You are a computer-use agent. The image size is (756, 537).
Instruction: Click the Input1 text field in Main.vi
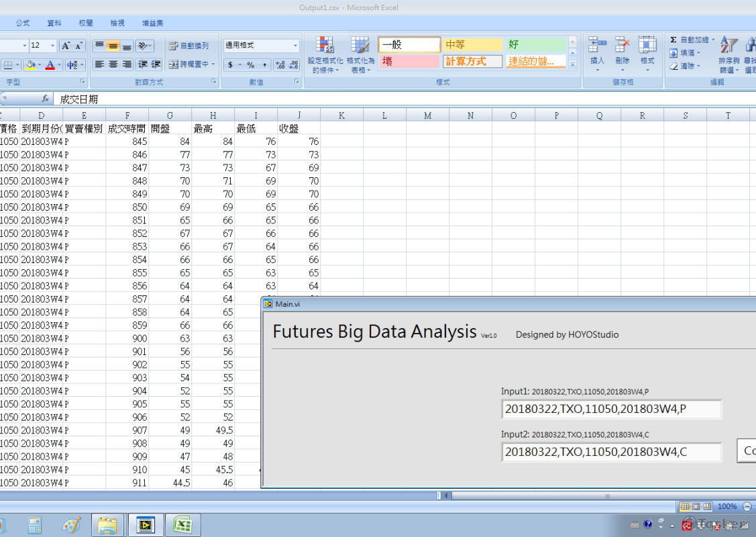[x=610, y=409]
